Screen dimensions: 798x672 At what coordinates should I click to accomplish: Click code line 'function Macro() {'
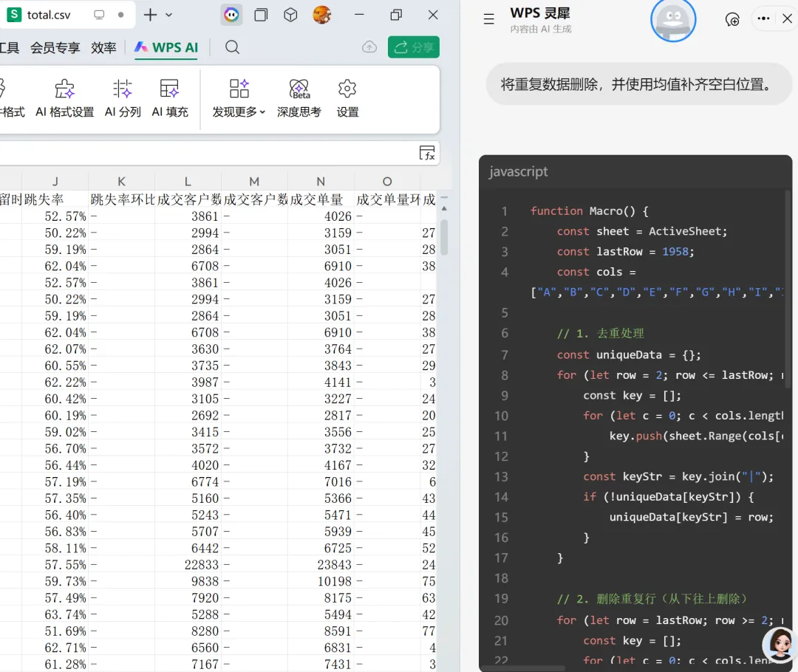[x=589, y=211]
